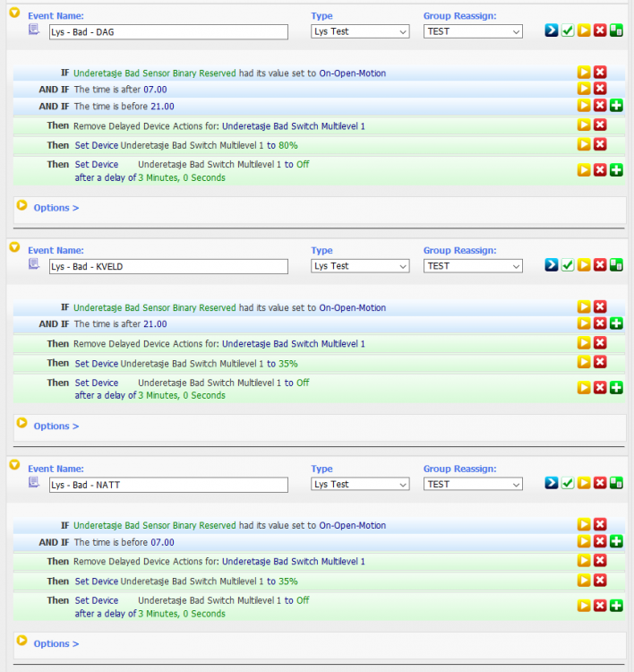Click the 'Lys - Bad - KVELD' name field
The width and height of the screenshot is (634, 672).
pyautogui.click(x=168, y=266)
